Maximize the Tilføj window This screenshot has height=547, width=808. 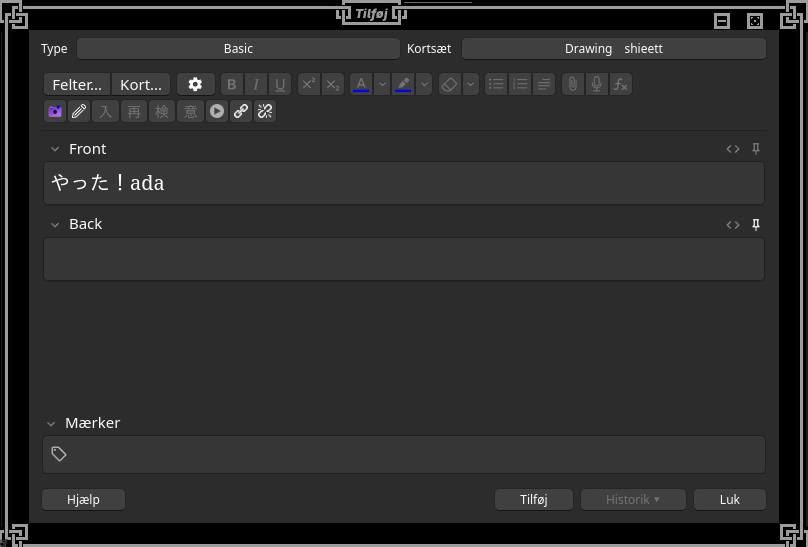click(x=755, y=21)
